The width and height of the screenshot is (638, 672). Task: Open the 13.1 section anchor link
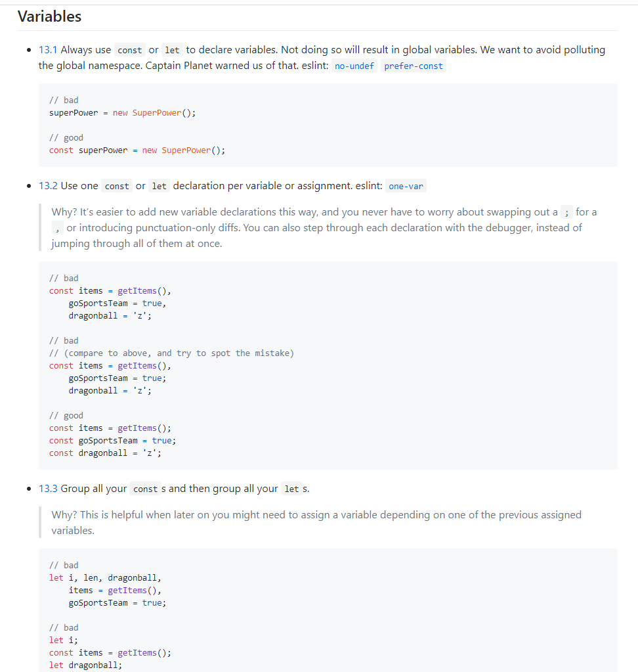pyautogui.click(x=48, y=50)
